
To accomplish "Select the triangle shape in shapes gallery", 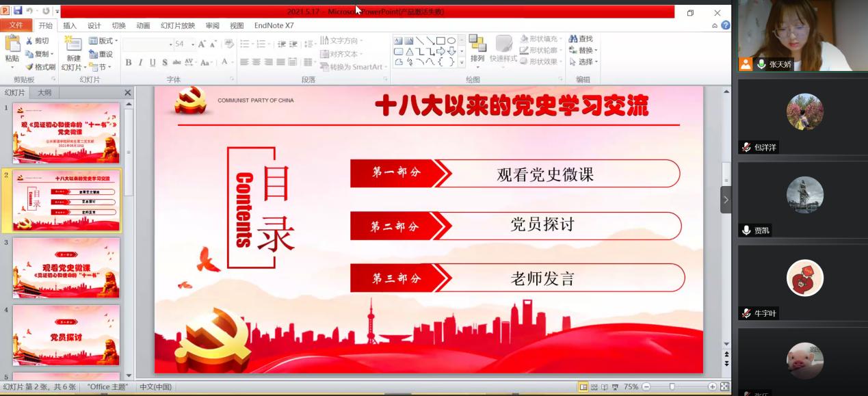I will point(409,51).
